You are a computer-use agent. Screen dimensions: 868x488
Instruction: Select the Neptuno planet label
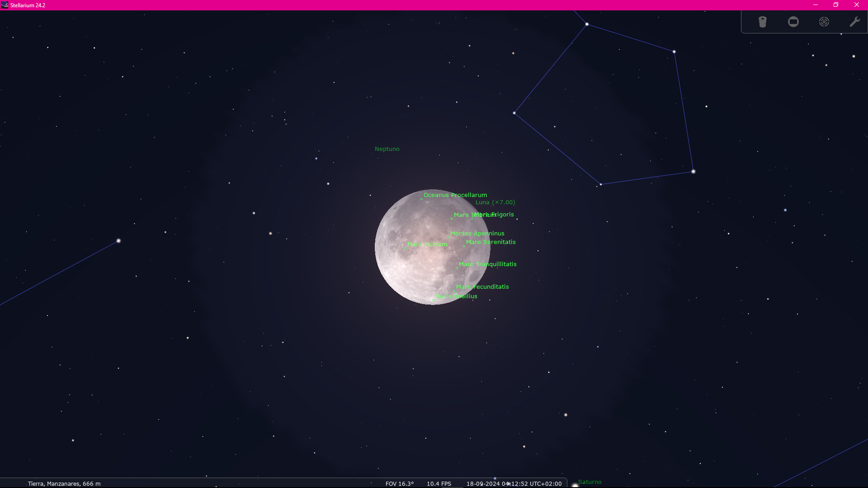tap(387, 149)
